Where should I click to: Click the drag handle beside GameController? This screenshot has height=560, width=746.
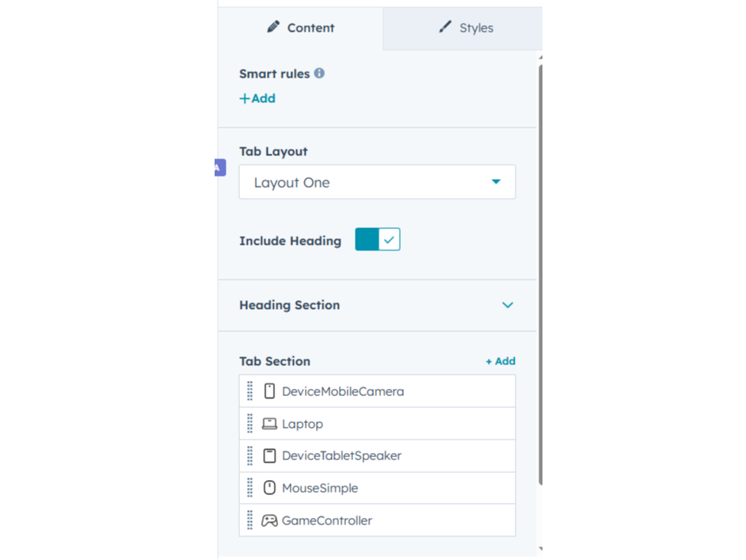[x=249, y=520]
